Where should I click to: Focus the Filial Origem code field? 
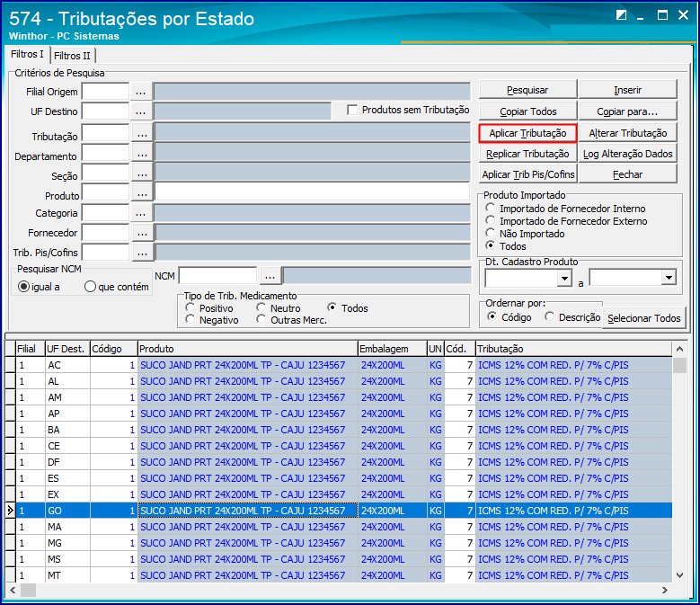[105, 92]
